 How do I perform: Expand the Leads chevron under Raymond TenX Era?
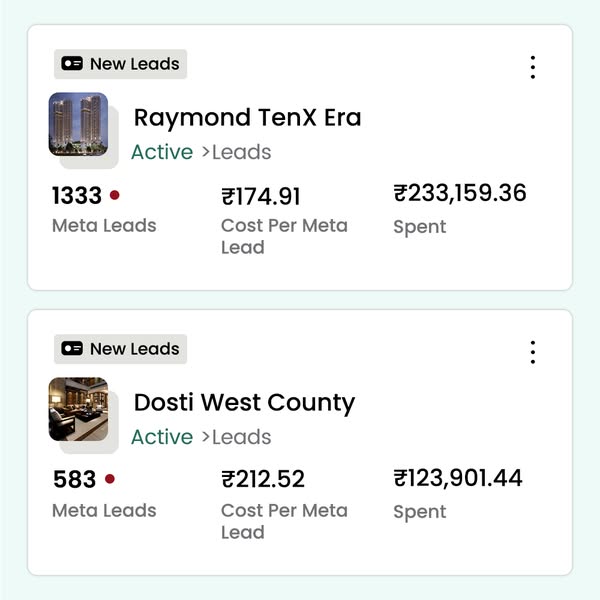[x=206, y=152]
